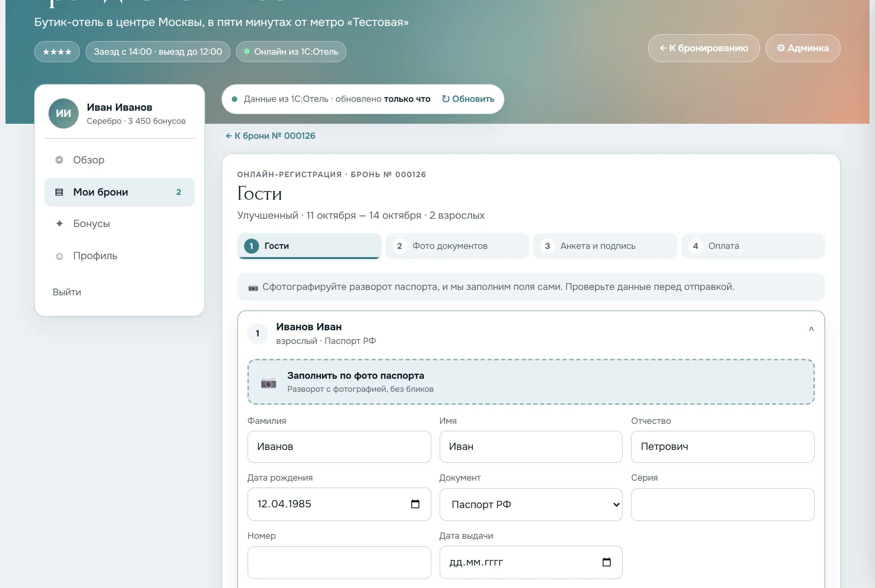
Task: Click the step 1 number badge
Action: tap(252, 246)
